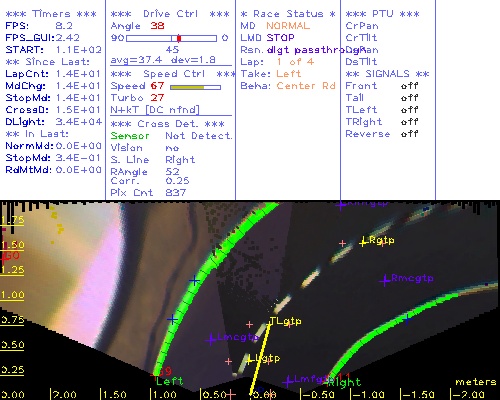500x400 pixels.
Task: Click the NORMAL mode status text
Action: (x=288, y=26)
